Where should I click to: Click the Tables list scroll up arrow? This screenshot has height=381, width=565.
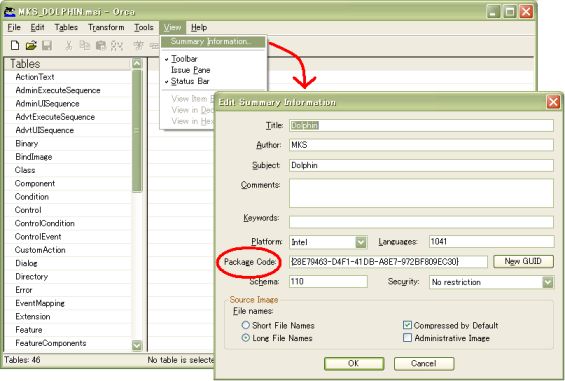click(x=137, y=64)
